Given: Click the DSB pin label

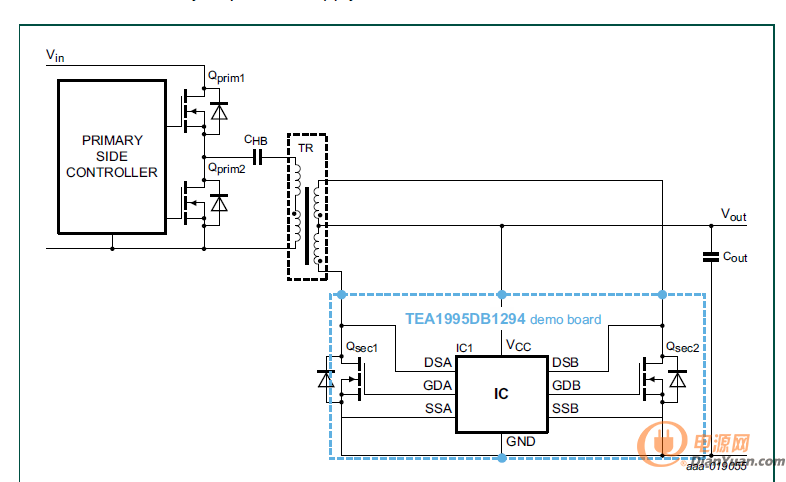Looking at the screenshot, I should click(x=565, y=362).
